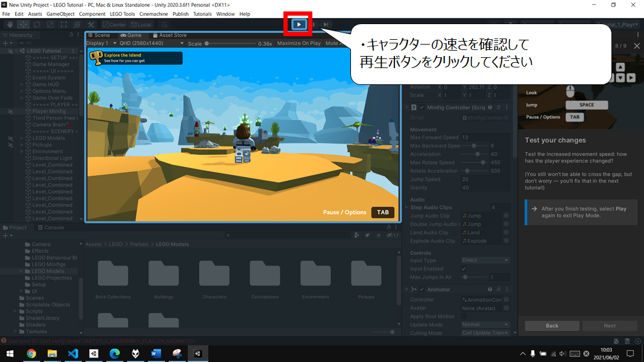Open Minifig Controller preset icon

coord(499,108)
